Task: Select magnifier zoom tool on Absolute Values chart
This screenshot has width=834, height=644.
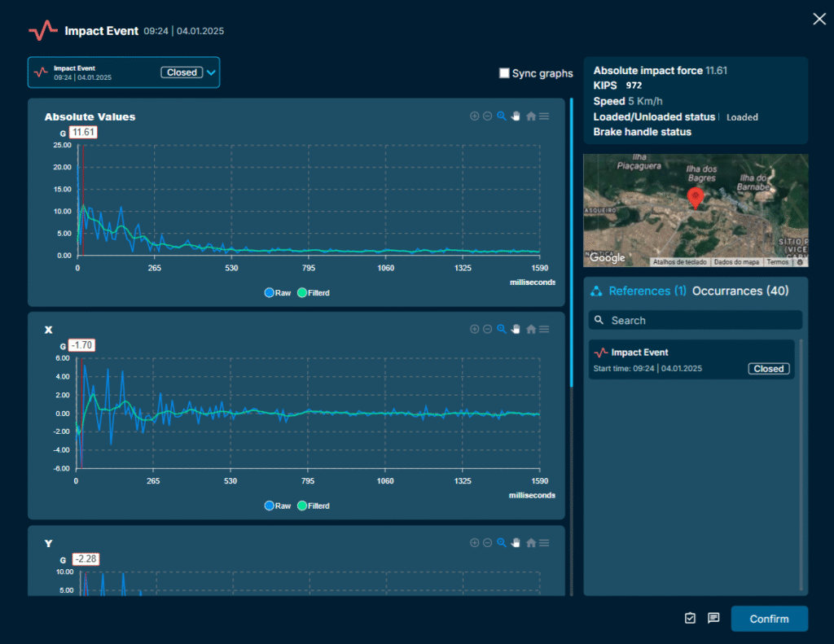Action: coord(502,116)
